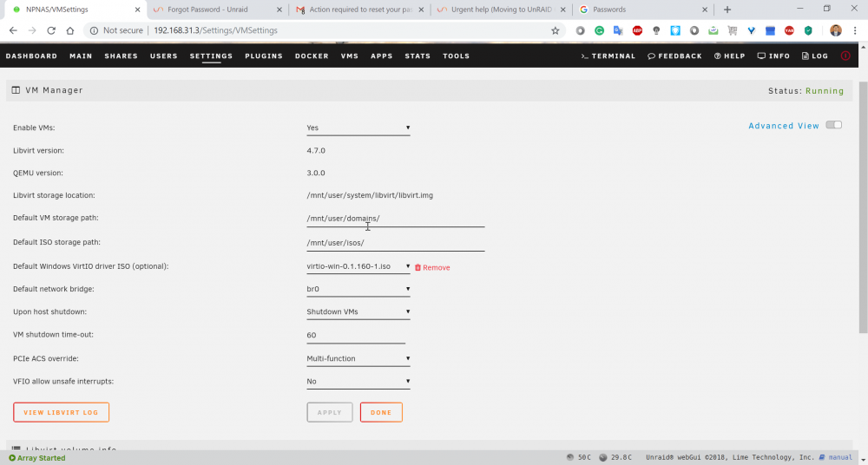Screen dimensions: 868x465
Task: Bookmark this page with the star icon
Action: (556, 31)
